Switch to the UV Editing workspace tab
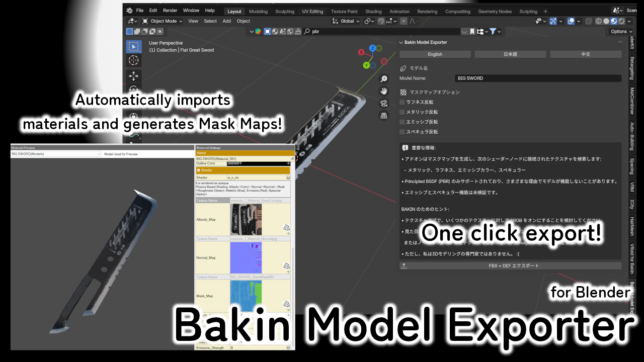644x362 pixels. [x=312, y=11]
